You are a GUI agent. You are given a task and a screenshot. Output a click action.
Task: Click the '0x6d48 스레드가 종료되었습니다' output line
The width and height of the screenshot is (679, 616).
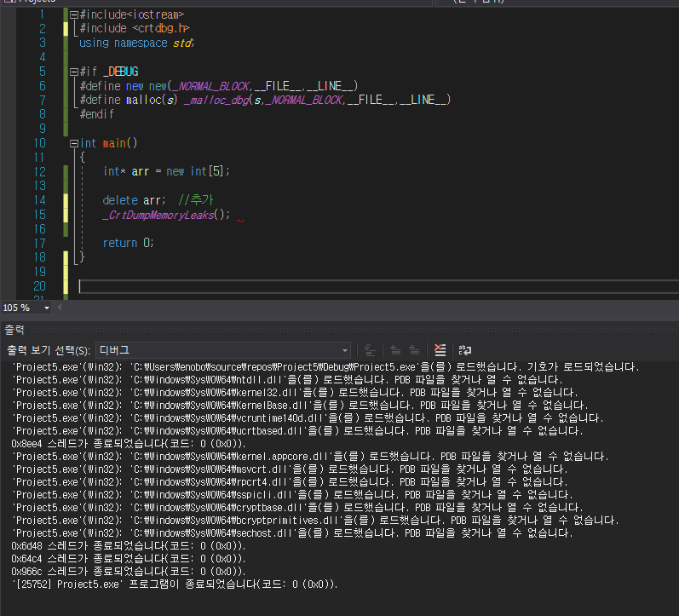(x=129, y=546)
